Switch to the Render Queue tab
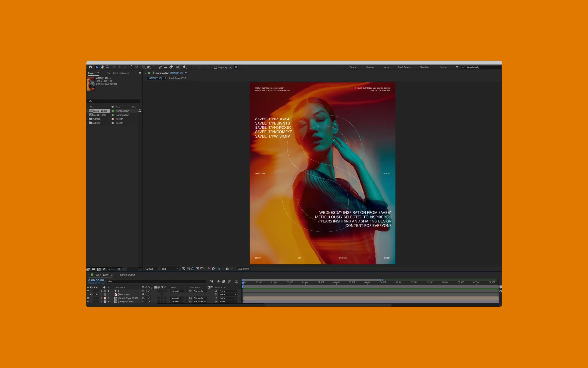Viewport: 588px width, 368px height. point(127,275)
